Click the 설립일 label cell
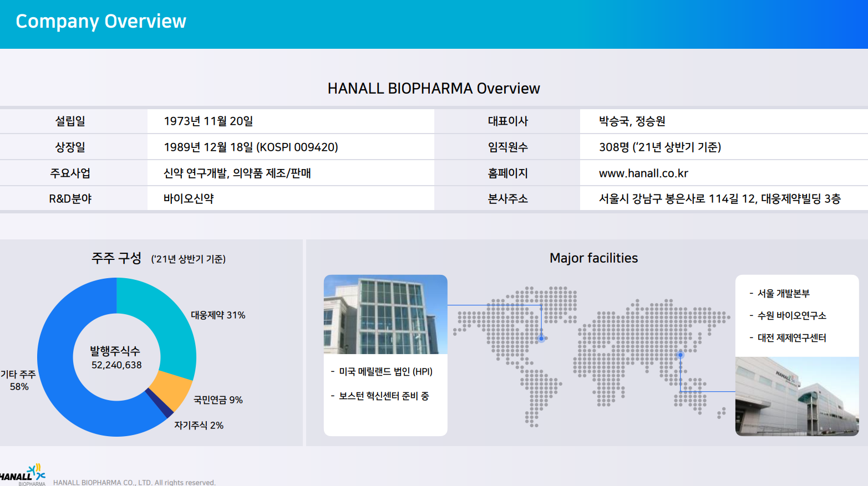 coord(74,121)
